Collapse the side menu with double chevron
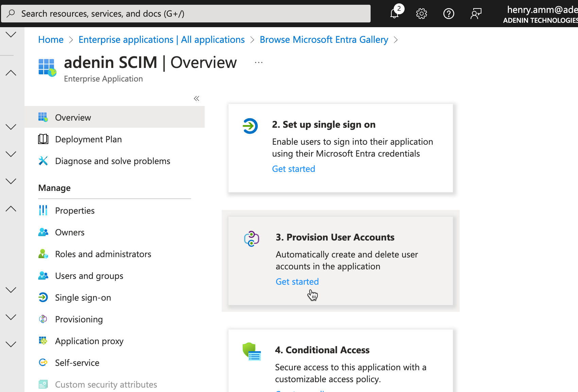 (x=197, y=99)
